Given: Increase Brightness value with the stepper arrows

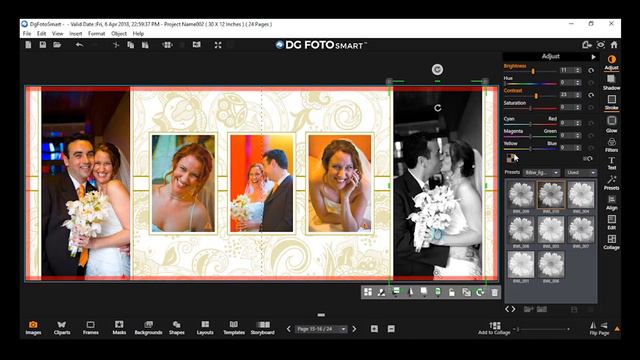Looking at the screenshot, I should click(578, 70).
